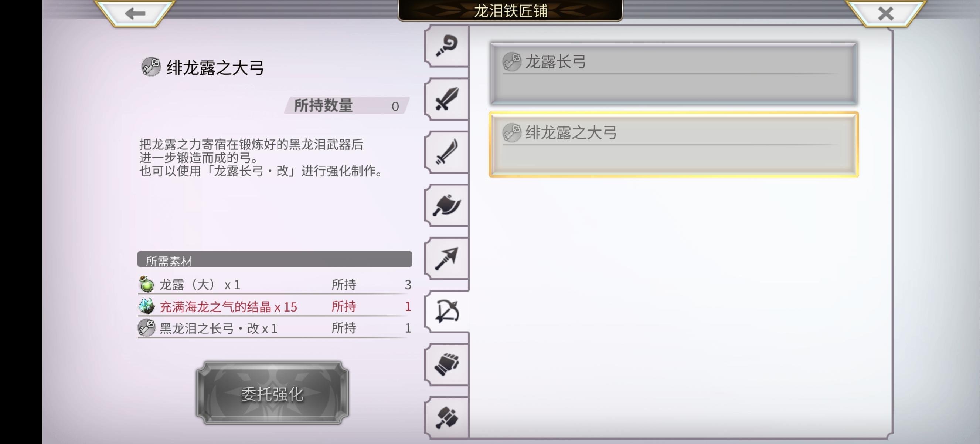This screenshot has width=980, height=444.
Task: Choose the 龙露长弓 weapon entry
Action: pyautogui.click(x=673, y=73)
